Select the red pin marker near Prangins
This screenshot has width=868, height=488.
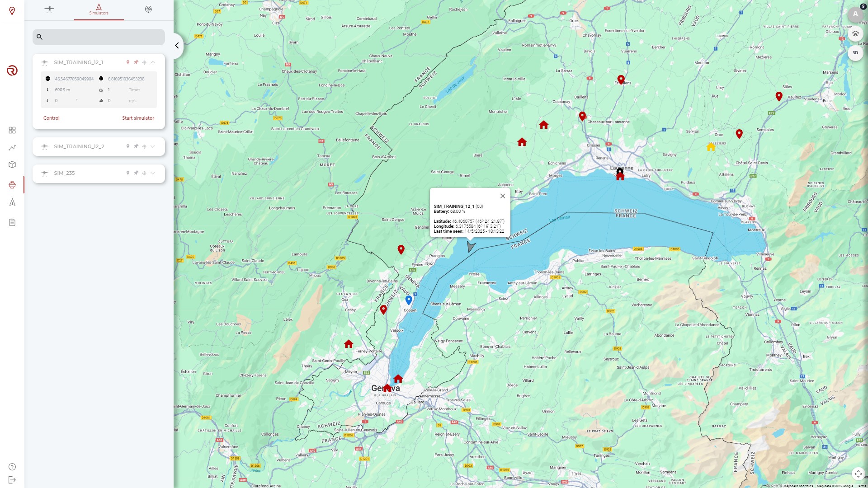[x=401, y=249]
